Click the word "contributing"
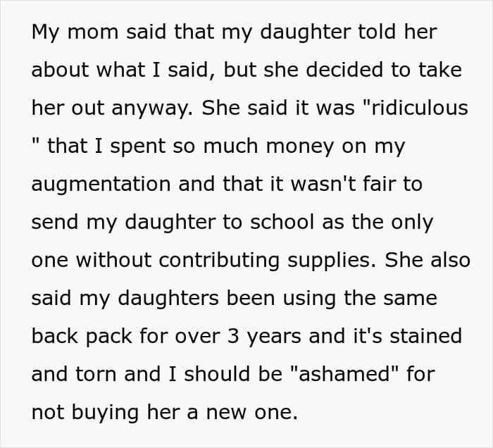This screenshot has height=448, width=493. click(232, 261)
